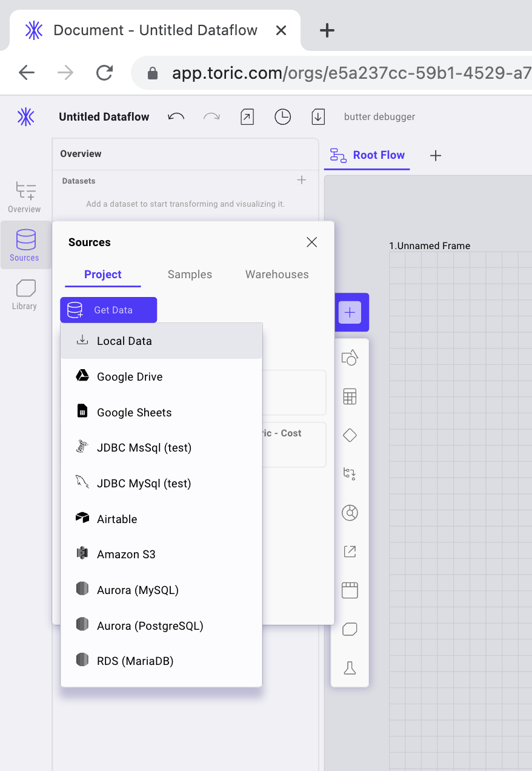This screenshot has width=532, height=771.
Task: Add a new flow tab with plus
Action: click(435, 156)
